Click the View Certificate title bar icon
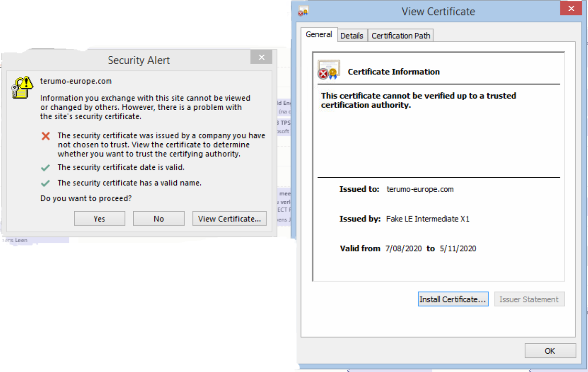 (x=303, y=11)
